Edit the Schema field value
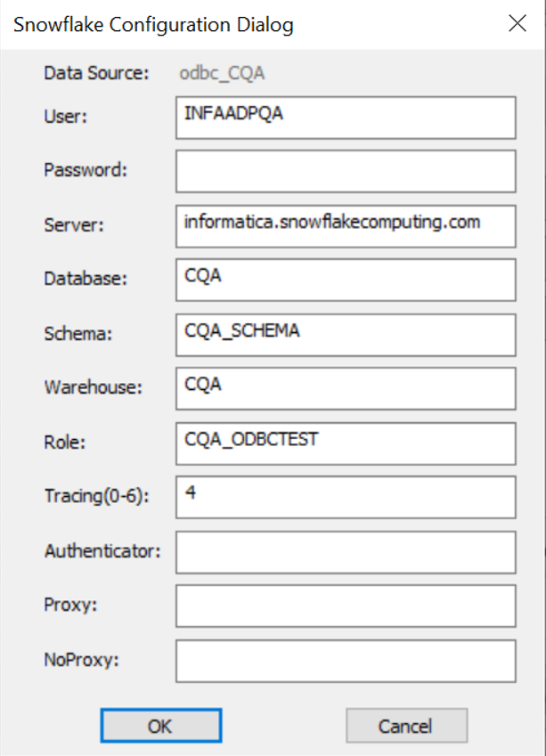This screenshot has height=756, width=546. pyautogui.click(x=346, y=335)
